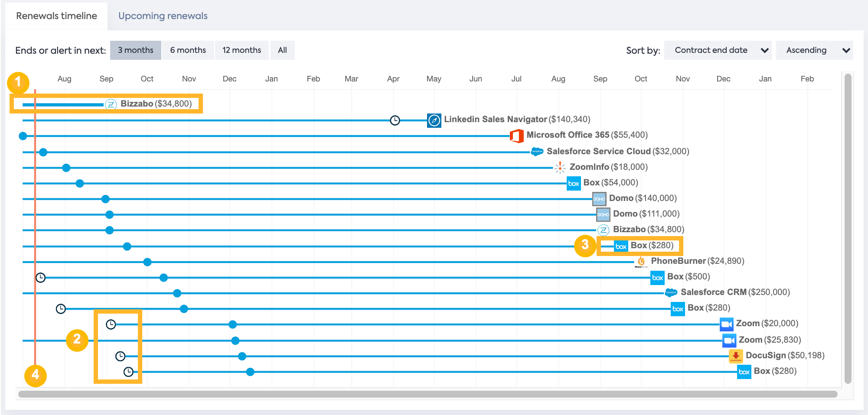Click the Bizzabo icon ending in September next year
Image resolution: width=868 pixels, height=415 pixels.
[603, 230]
